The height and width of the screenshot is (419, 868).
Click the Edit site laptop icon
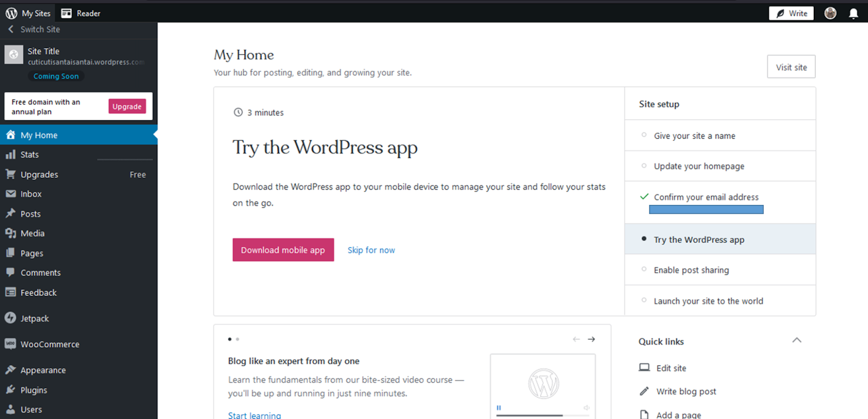(x=644, y=368)
